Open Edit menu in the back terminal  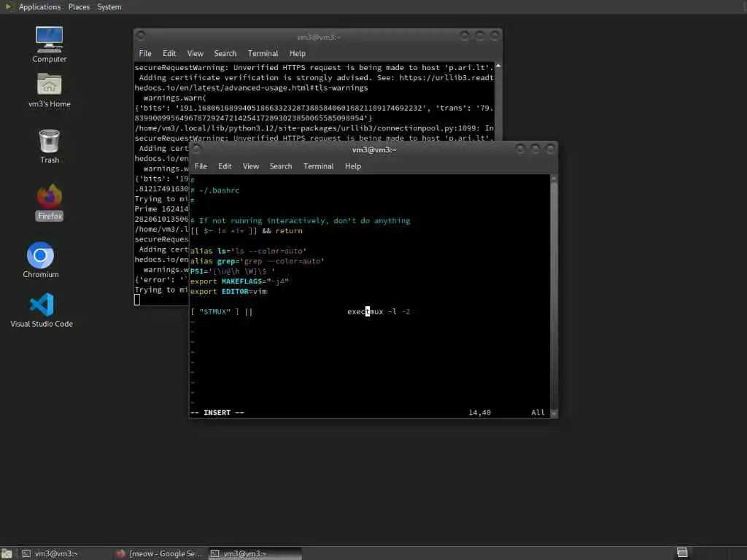pyautogui.click(x=169, y=53)
